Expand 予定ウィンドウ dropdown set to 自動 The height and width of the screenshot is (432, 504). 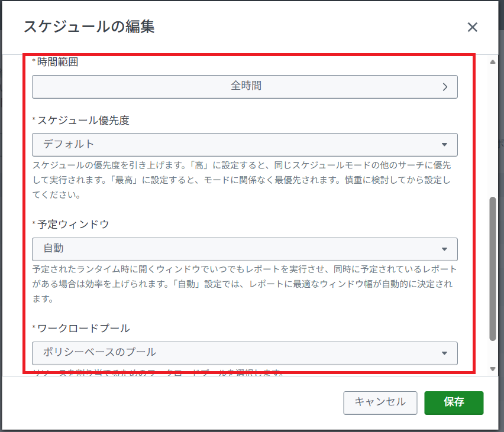point(245,249)
